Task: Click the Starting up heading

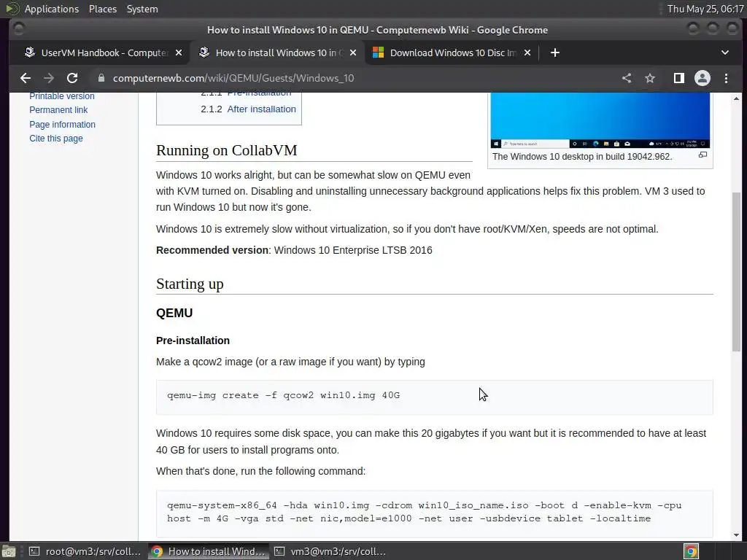Action: tap(190, 284)
